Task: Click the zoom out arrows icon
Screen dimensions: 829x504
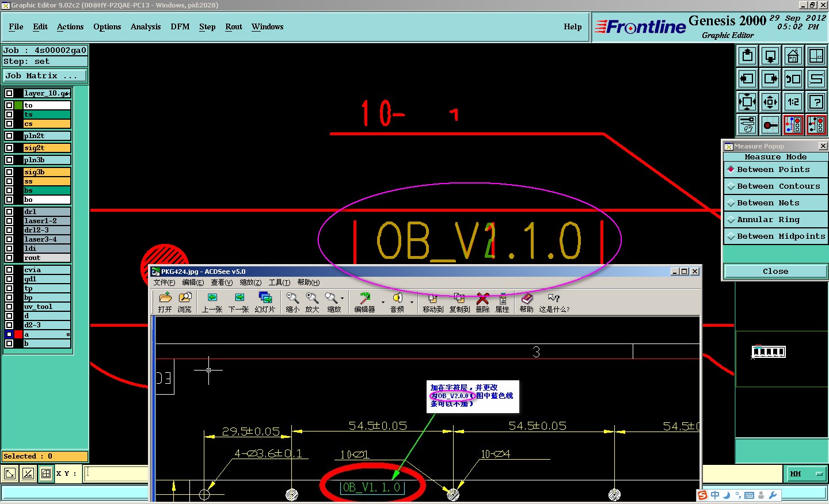Action: 770,102
